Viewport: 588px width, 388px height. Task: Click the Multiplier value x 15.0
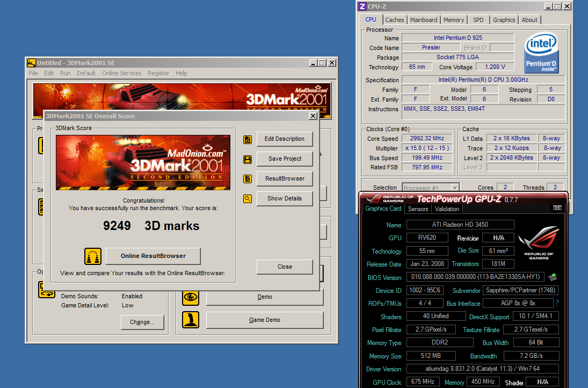[427, 148]
